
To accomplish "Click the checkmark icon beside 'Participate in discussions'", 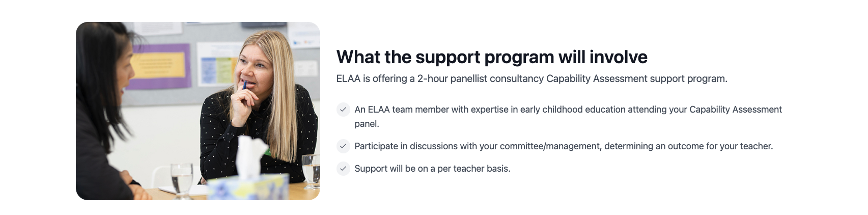I will pos(343,146).
